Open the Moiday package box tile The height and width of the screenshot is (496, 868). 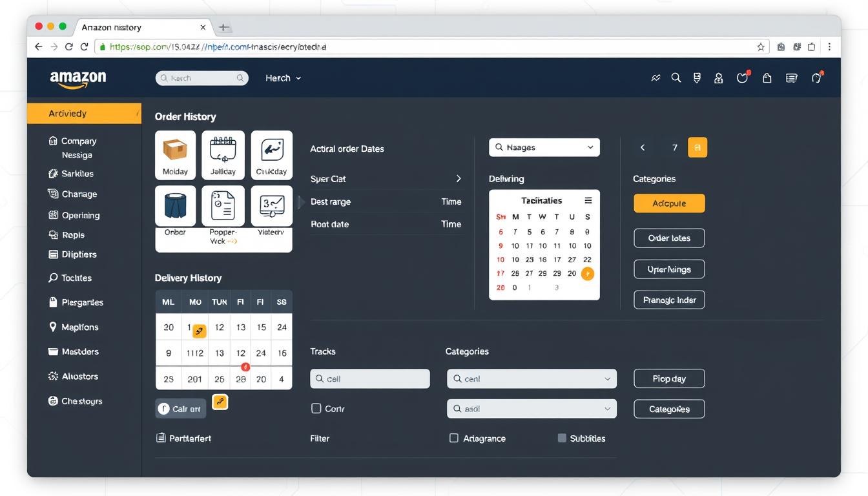(x=175, y=155)
